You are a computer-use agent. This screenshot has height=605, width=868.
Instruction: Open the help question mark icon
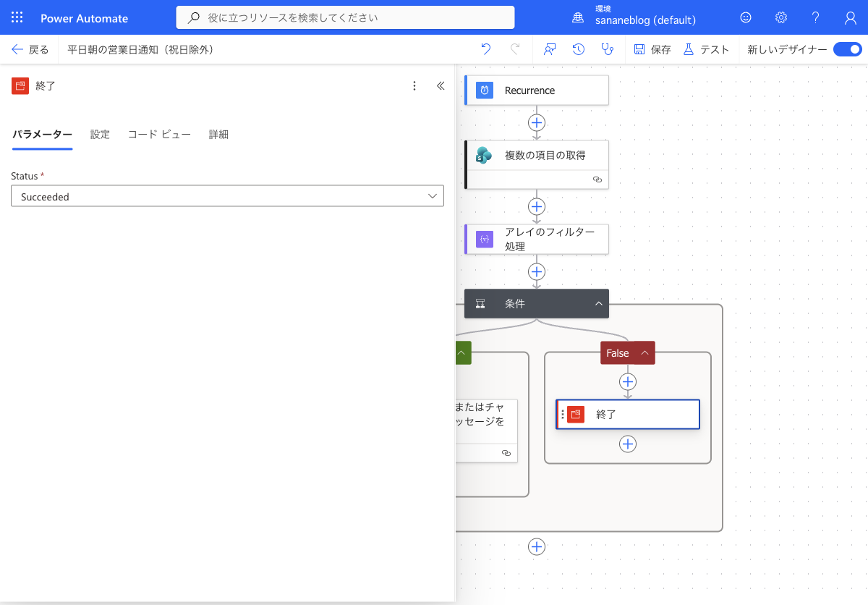816,17
